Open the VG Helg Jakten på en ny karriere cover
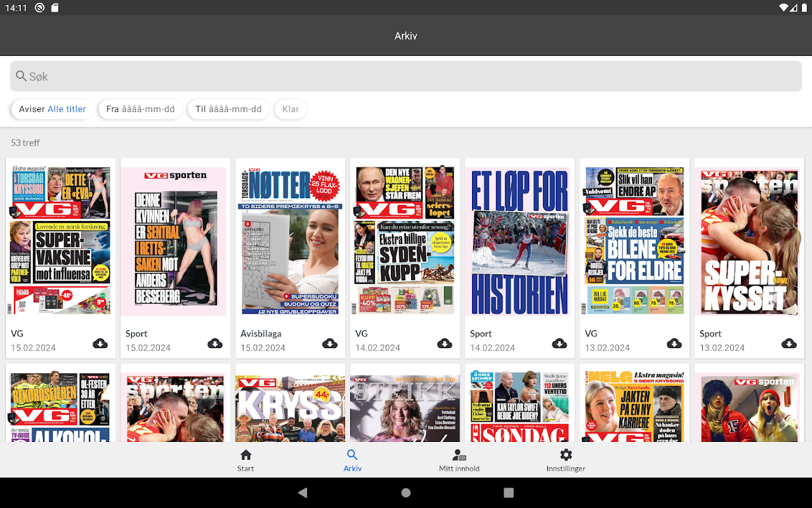The width and height of the screenshot is (812, 508). pos(635,406)
